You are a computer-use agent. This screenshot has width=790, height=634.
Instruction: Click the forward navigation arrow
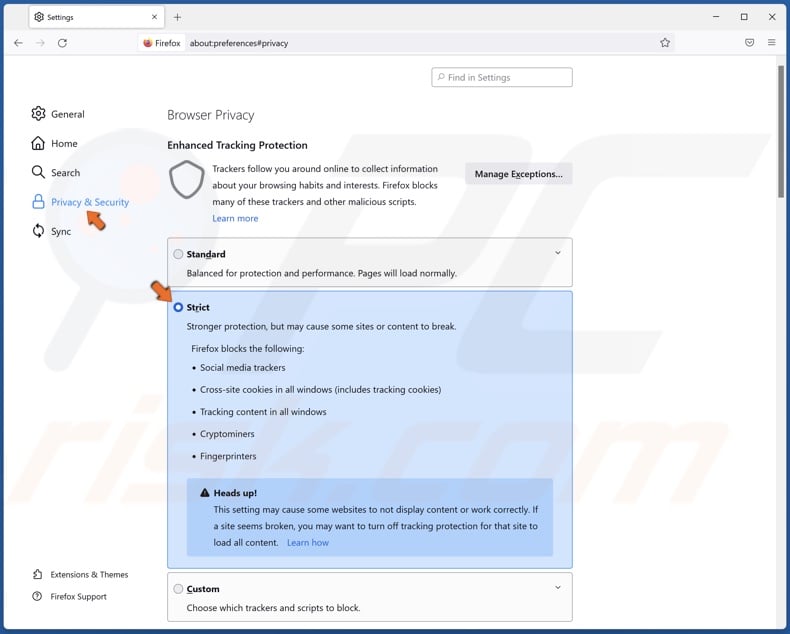click(x=40, y=43)
